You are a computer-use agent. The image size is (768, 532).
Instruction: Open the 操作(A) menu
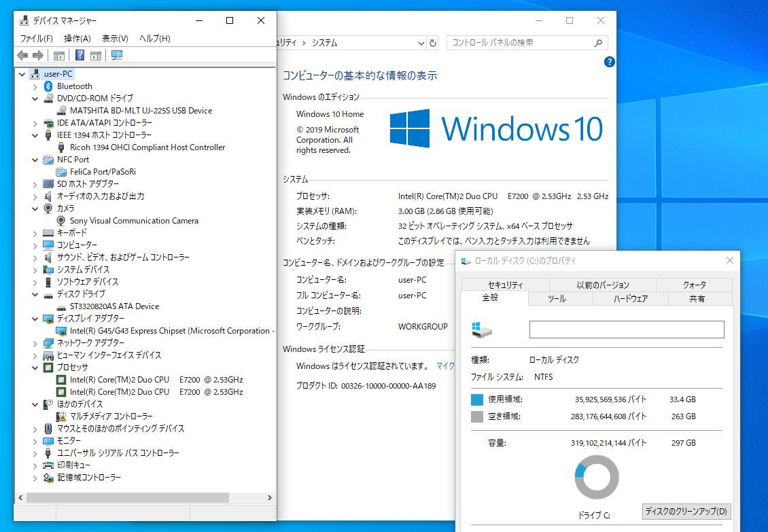[77, 38]
